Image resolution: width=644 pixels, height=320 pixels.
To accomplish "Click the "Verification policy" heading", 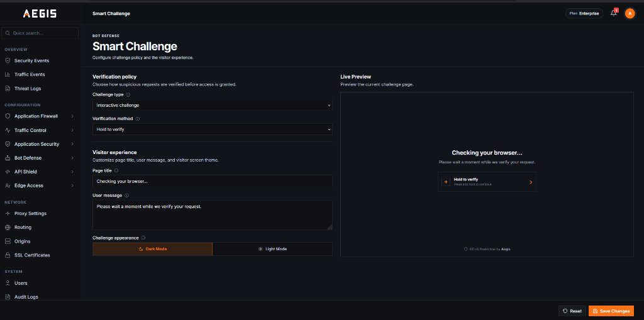I will (114, 77).
